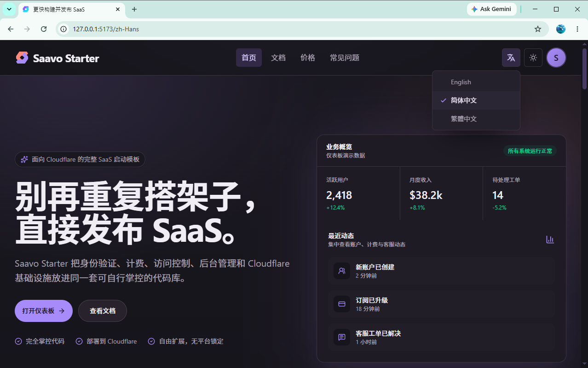
Task: Toggle the light/dark theme sun button
Action: tap(533, 58)
